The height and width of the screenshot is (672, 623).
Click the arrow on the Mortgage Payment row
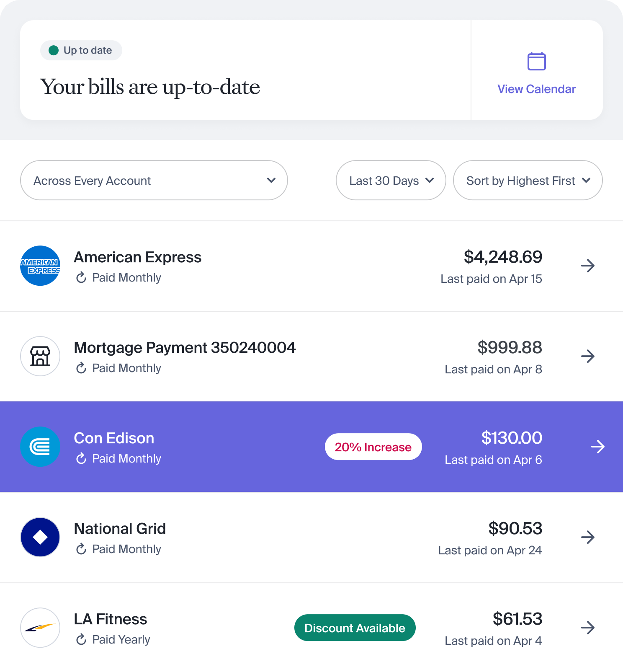coord(588,356)
